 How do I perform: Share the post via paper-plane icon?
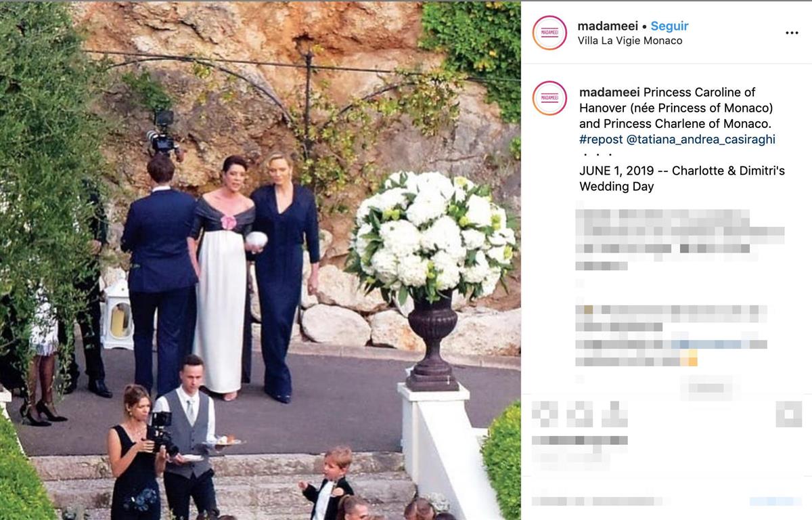tap(614, 414)
